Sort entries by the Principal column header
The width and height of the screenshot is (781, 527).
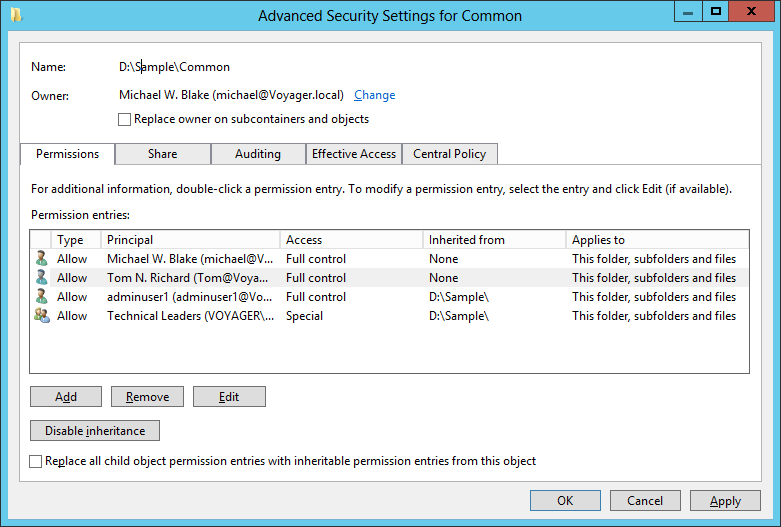(x=190, y=240)
